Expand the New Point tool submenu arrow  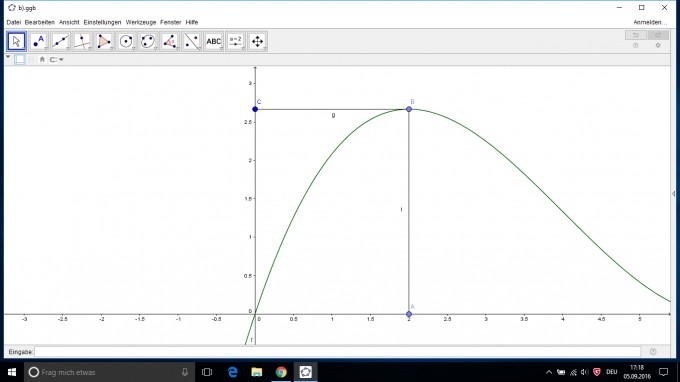[x=46, y=49]
